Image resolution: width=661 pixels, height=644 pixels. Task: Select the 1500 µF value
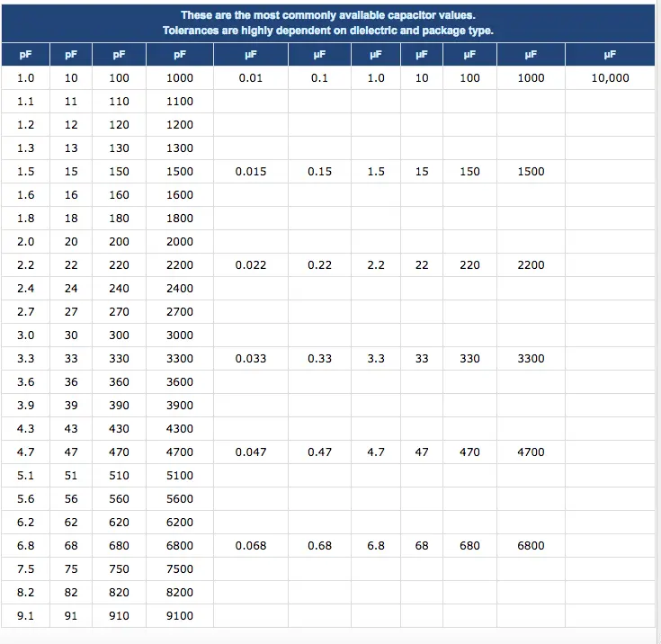pyautogui.click(x=531, y=172)
